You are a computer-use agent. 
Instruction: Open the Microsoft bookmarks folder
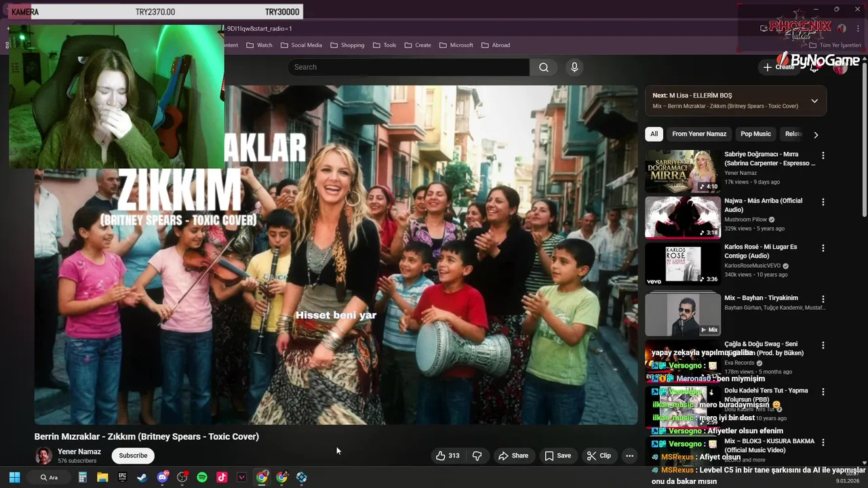pyautogui.click(x=456, y=45)
